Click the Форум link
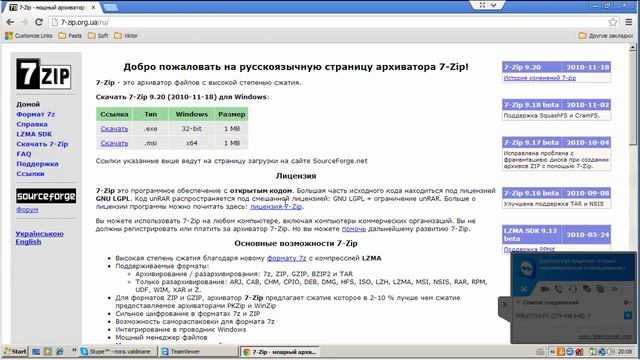This screenshot has height=360, width=640. (27, 210)
